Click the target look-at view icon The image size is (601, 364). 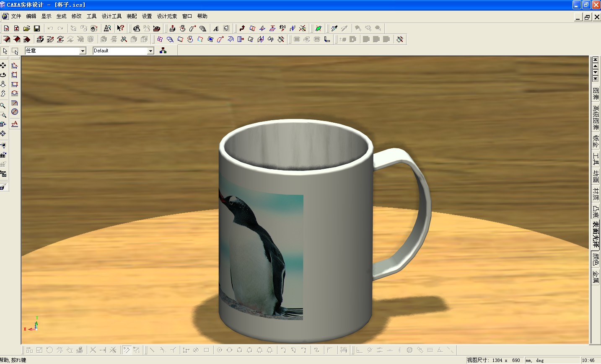point(3,134)
